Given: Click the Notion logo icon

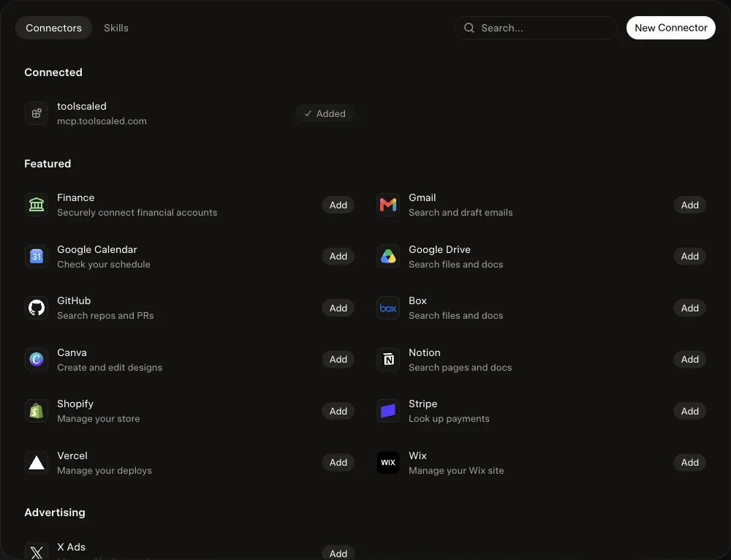Looking at the screenshot, I should click(388, 360).
